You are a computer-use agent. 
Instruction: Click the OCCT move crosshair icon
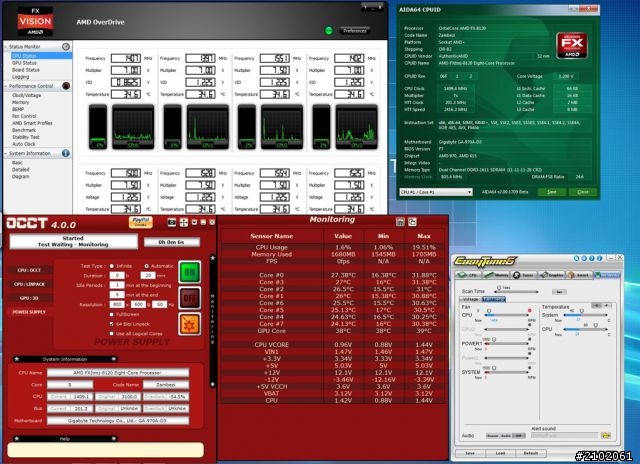click(184, 222)
